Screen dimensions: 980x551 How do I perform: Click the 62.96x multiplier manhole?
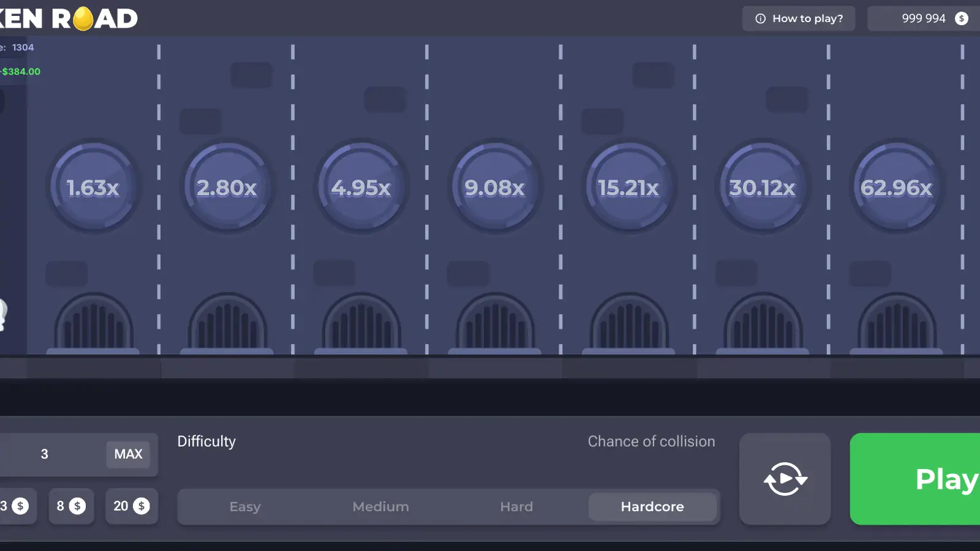(897, 187)
